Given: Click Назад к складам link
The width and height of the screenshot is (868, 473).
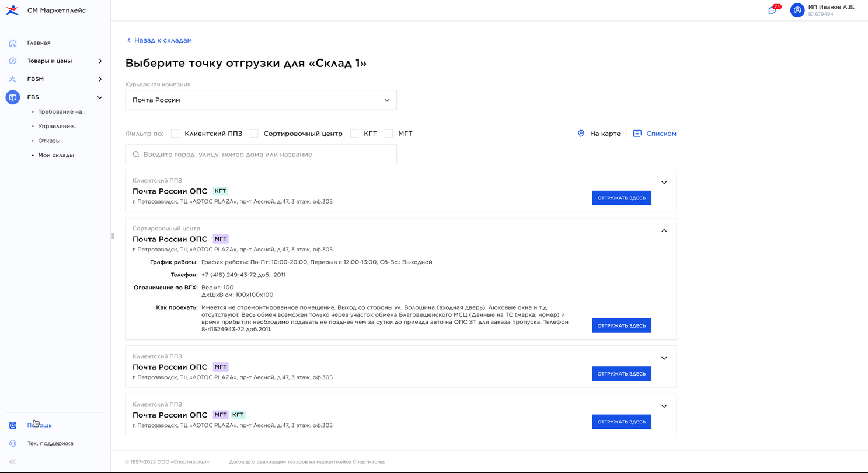Looking at the screenshot, I should [163, 40].
